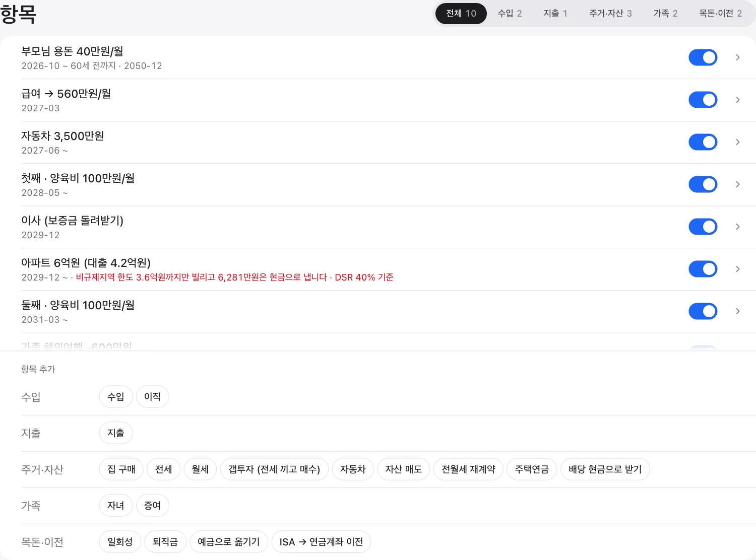756x560 pixels.
Task: Add an 일회성 item
Action: coord(120,542)
